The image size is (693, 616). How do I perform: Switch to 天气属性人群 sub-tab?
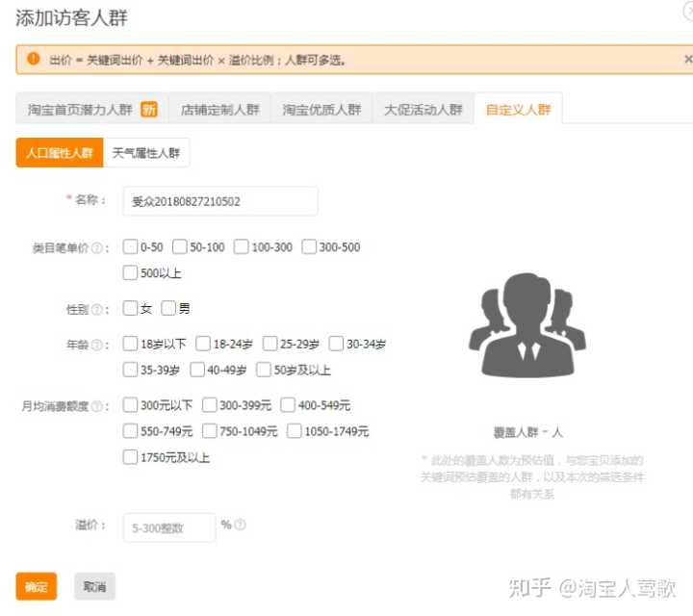[x=146, y=153]
